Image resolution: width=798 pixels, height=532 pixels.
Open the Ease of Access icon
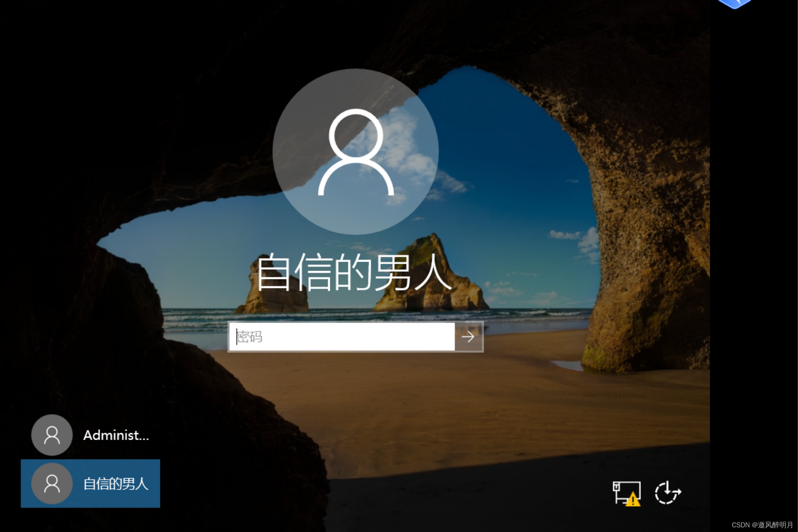point(668,493)
